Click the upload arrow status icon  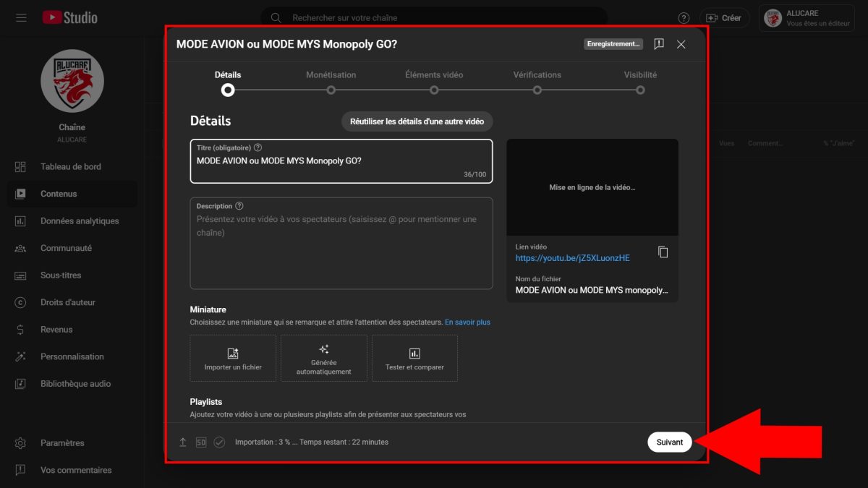point(183,442)
